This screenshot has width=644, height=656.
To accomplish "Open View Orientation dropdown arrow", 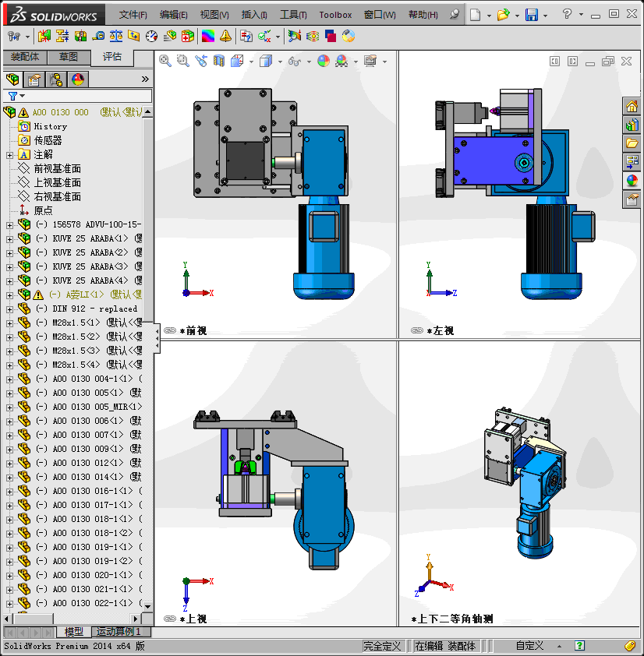I will click(x=251, y=62).
